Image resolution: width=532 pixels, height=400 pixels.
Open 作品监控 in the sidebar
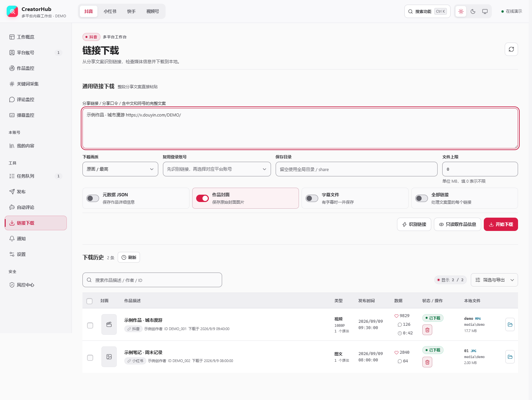pyautogui.click(x=36, y=68)
